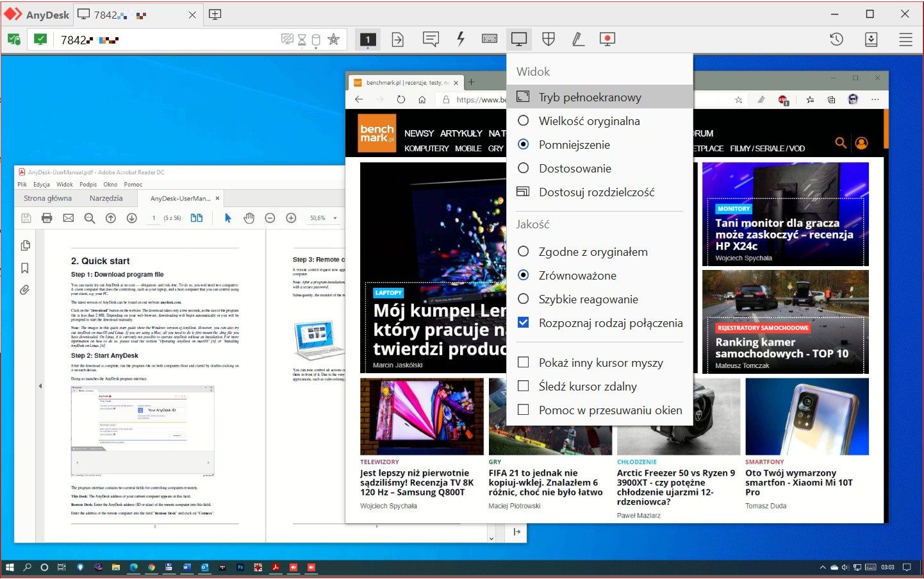Open the Edycja menu in Acrobat Reader
The height and width of the screenshot is (579, 924).
(41, 184)
